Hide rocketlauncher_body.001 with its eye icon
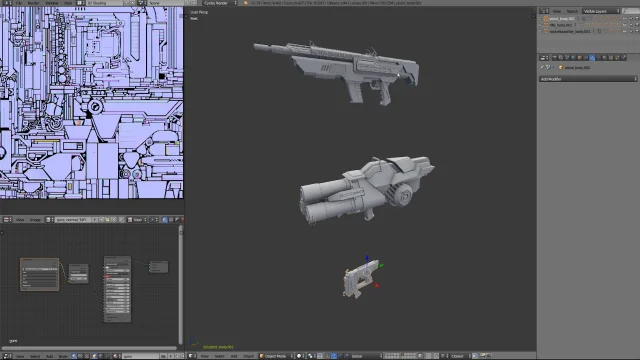640x360 pixels. [624, 31]
